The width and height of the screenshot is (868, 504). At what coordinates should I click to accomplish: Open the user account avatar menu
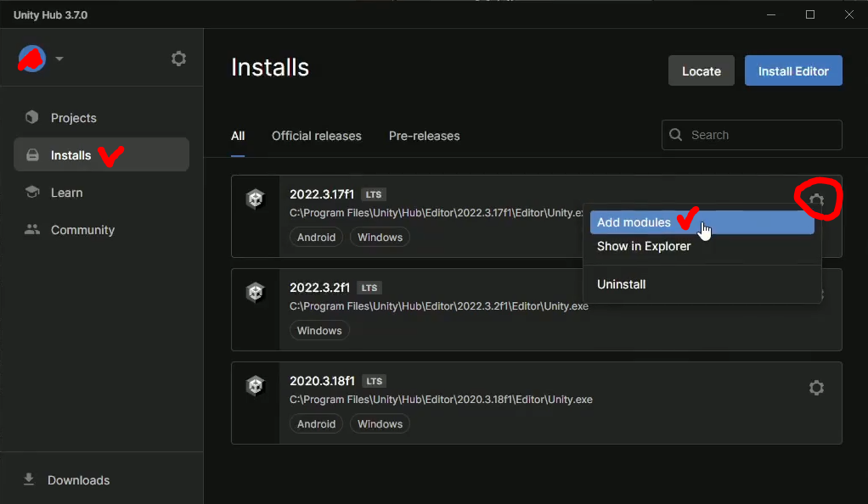[x=31, y=59]
